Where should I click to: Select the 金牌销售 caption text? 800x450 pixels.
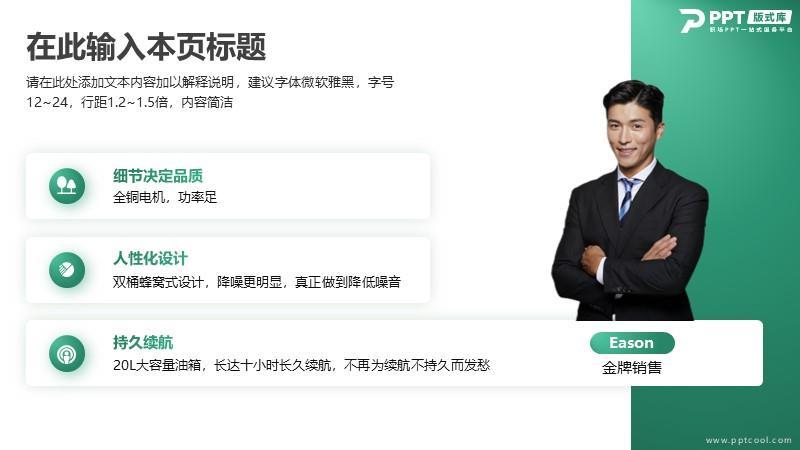[x=632, y=368]
